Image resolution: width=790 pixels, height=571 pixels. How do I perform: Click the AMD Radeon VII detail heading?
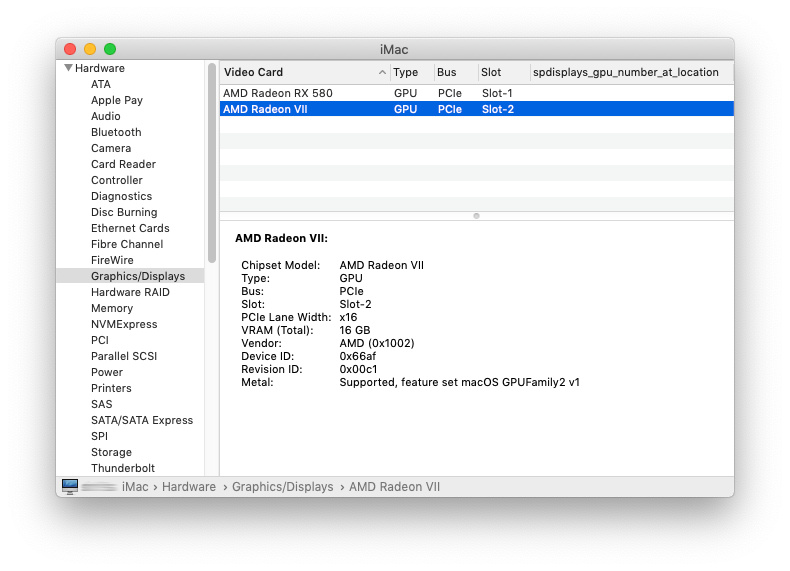282,238
